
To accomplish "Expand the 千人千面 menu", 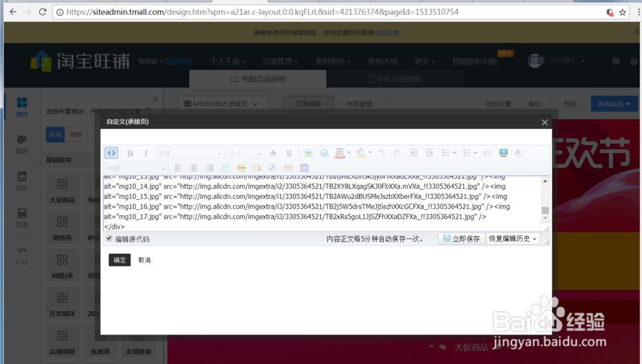I will click(228, 62).
